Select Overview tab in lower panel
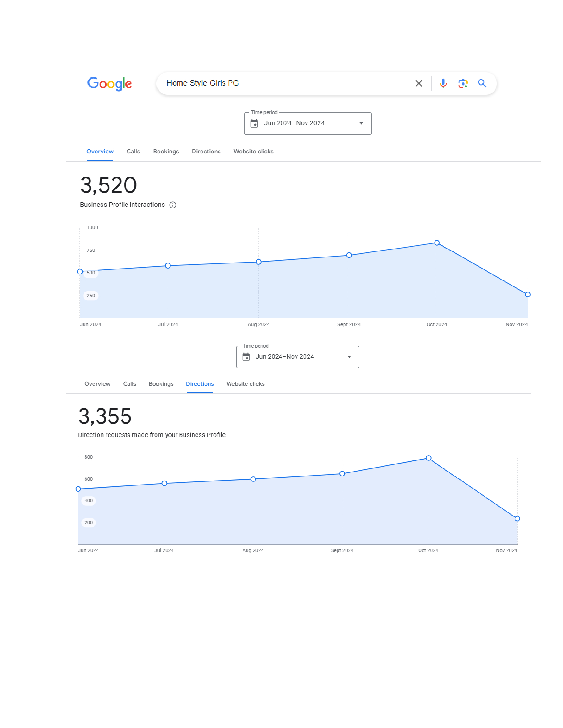 click(97, 384)
